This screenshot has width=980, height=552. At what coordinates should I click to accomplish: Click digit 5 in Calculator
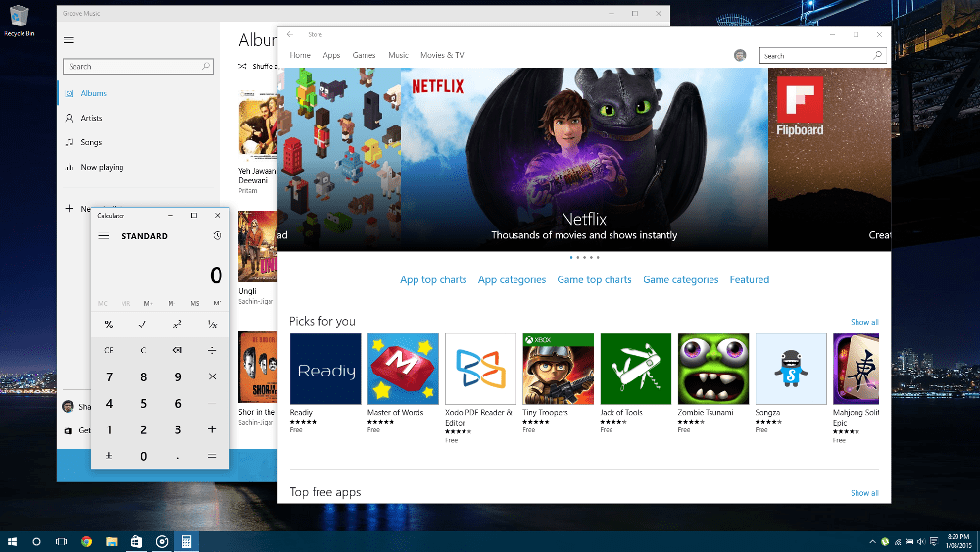point(144,404)
